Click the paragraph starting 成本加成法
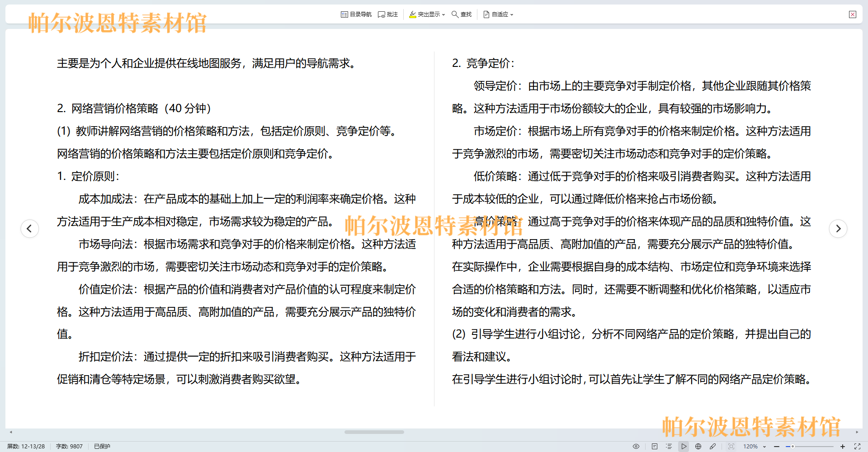The height and width of the screenshot is (452, 868). point(236,210)
